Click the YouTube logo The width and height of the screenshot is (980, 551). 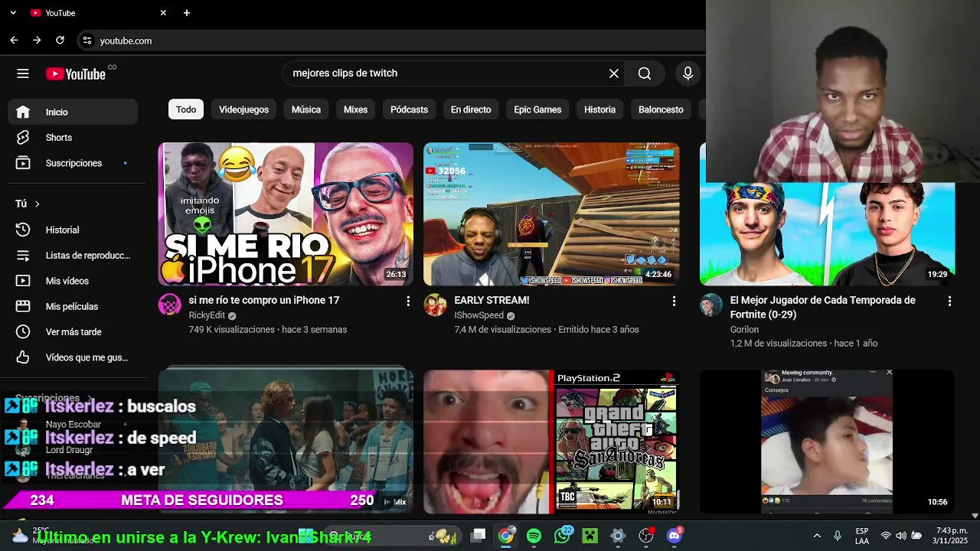tap(76, 73)
